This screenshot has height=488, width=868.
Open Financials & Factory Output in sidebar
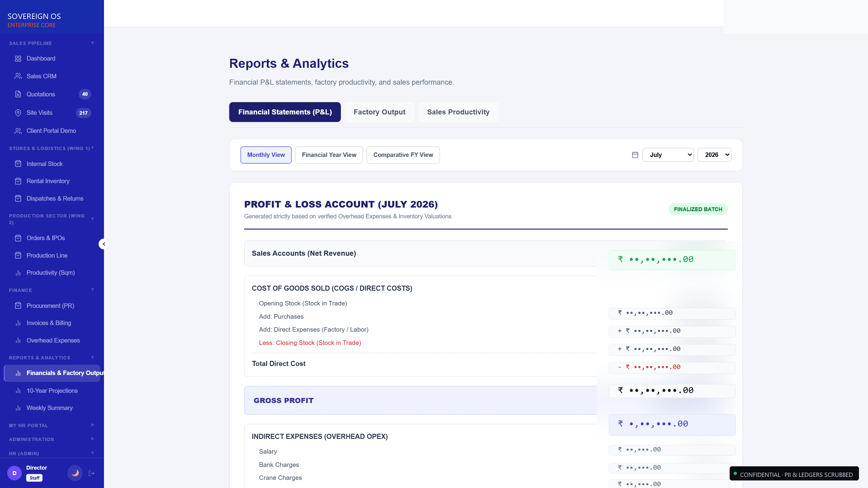click(x=52, y=373)
